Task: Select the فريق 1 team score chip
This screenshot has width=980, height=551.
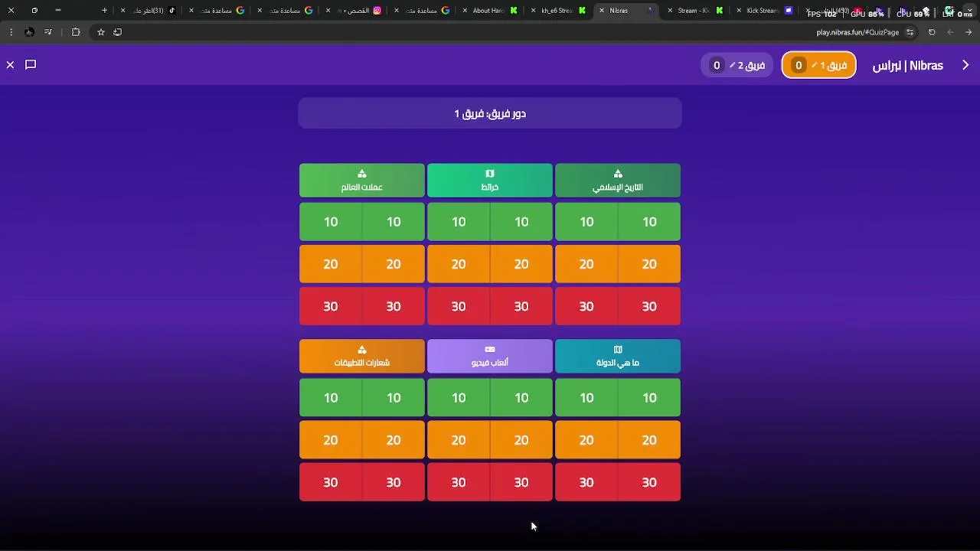Action: coord(818,65)
